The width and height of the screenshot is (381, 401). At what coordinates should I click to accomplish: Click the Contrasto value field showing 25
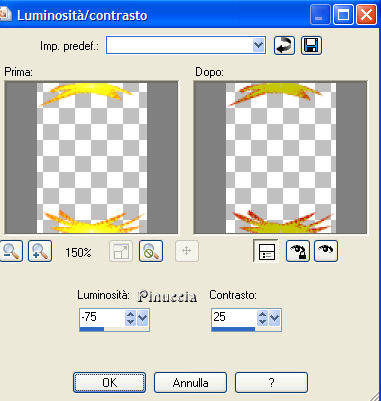234,318
